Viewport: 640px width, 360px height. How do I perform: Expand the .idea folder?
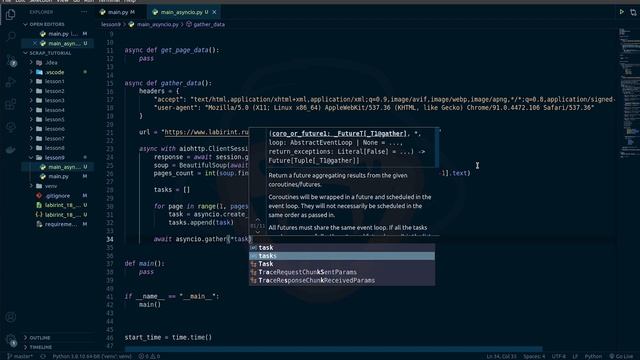coord(51,62)
